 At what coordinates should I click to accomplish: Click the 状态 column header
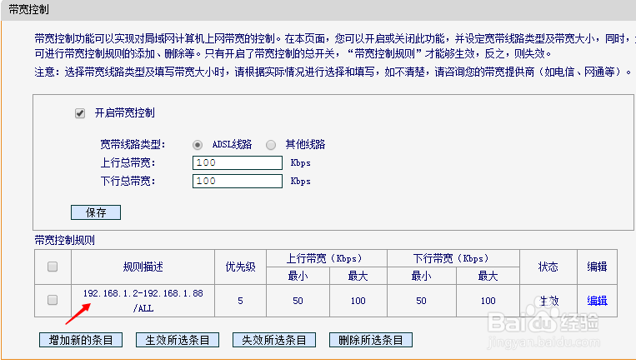tap(548, 267)
